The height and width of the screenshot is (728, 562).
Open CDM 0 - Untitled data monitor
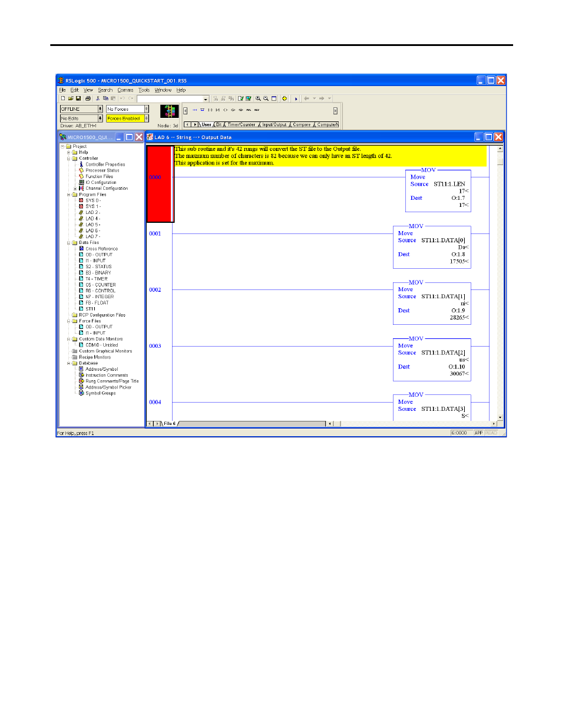pyautogui.click(x=101, y=345)
